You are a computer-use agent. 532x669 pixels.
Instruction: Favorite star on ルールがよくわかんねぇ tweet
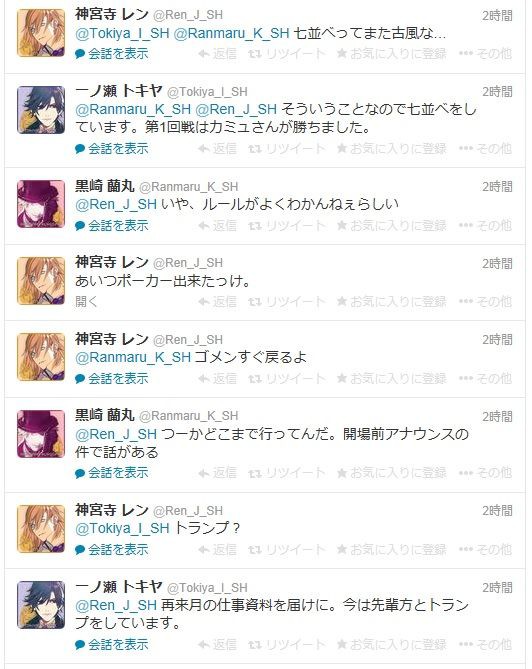[391, 225]
